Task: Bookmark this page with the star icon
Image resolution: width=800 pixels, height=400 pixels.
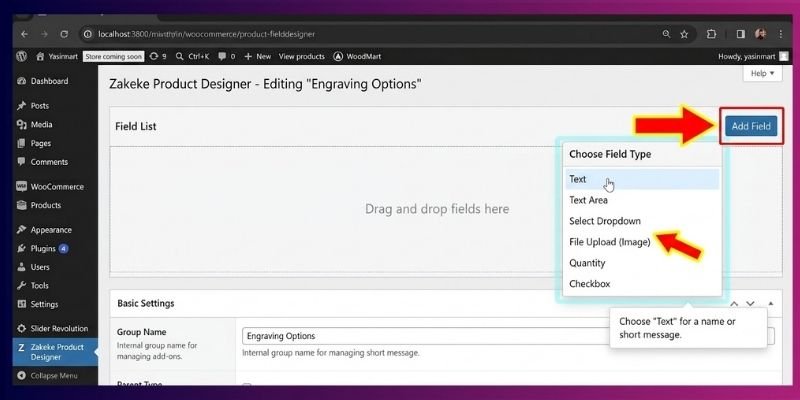Action: click(x=684, y=34)
